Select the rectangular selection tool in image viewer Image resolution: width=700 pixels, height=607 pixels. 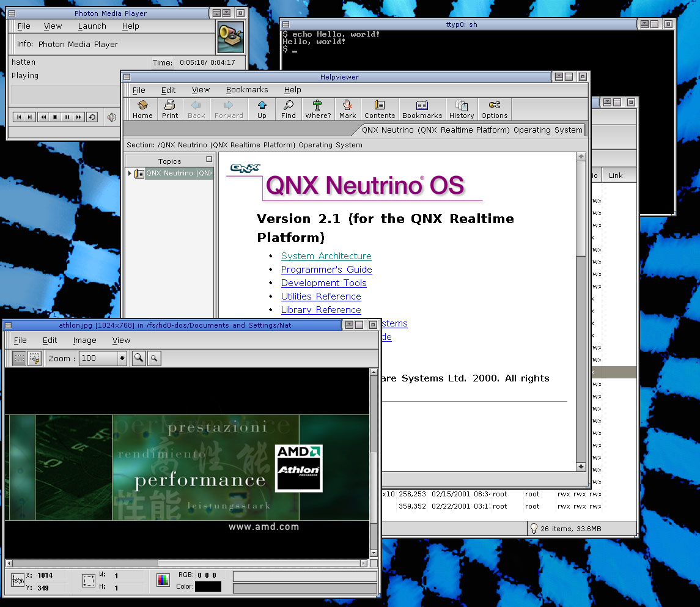(19, 358)
